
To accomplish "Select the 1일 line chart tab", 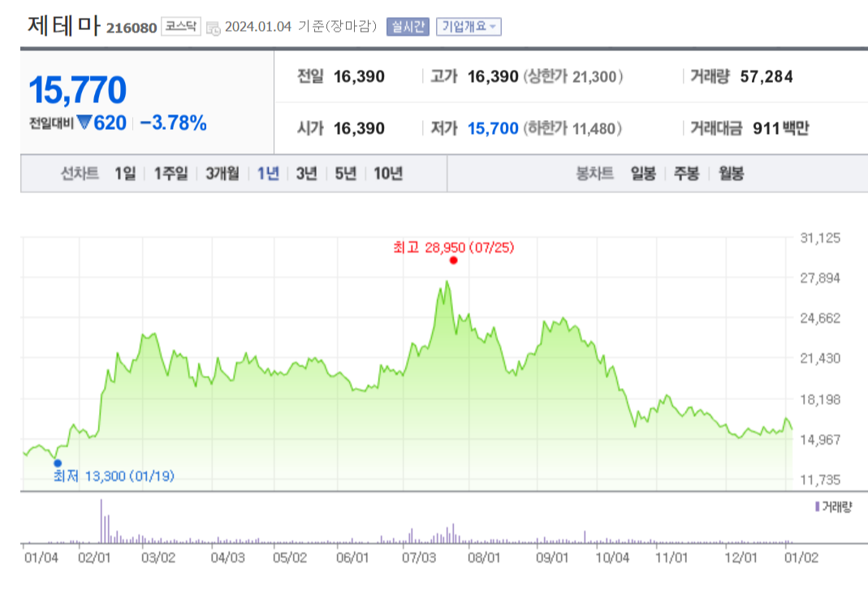I will click(125, 174).
